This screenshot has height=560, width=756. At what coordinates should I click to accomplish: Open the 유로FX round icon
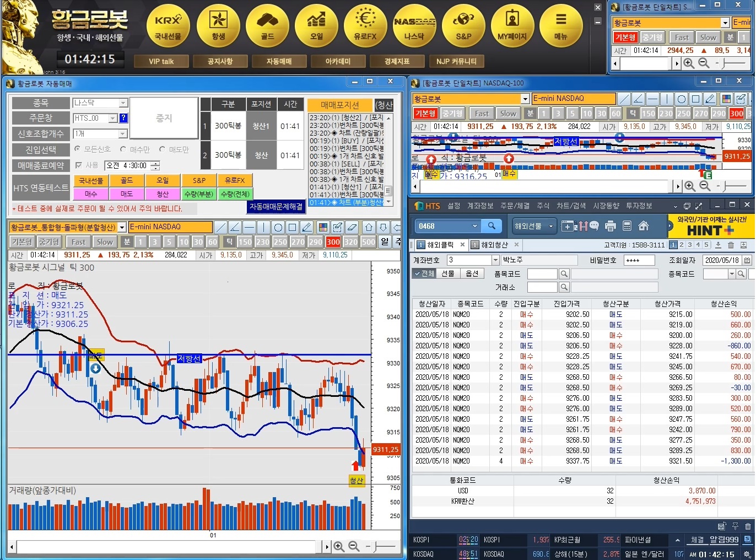pyautogui.click(x=365, y=26)
